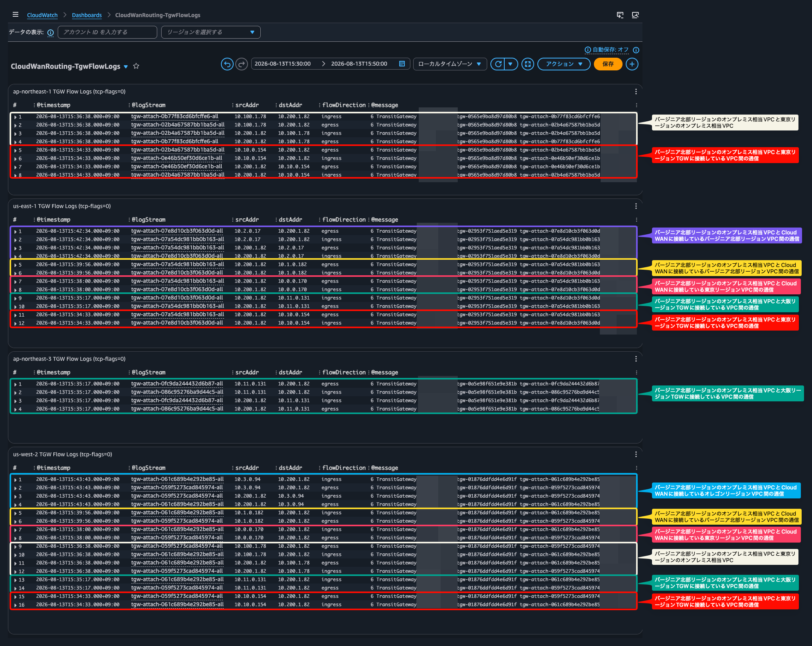The width and height of the screenshot is (812, 646).
Task: Open the リージョンを選択する dropdown
Action: pyautogui.click(x=211, y=32)
